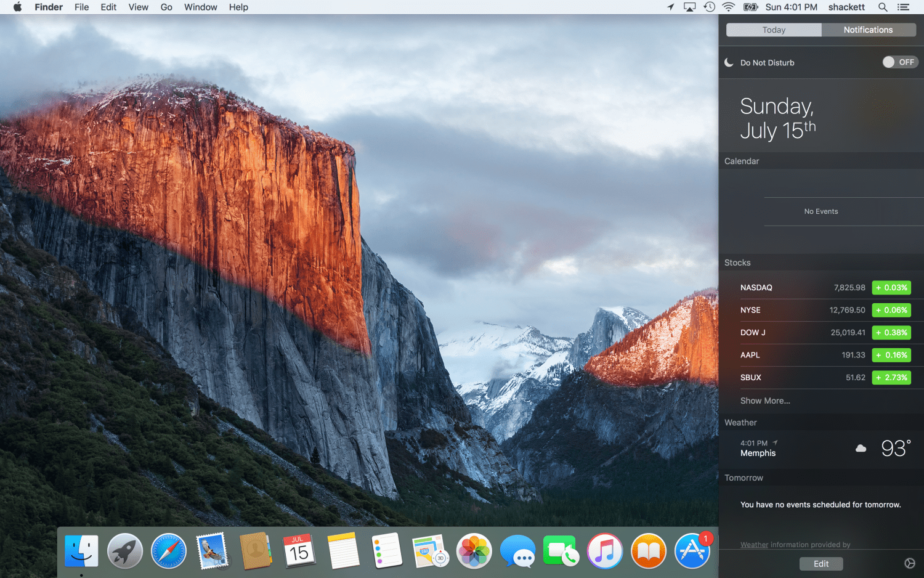924x578 pixels.
Task: Open the Edit menu in menu bar
Action: click(x=108, y=7)
